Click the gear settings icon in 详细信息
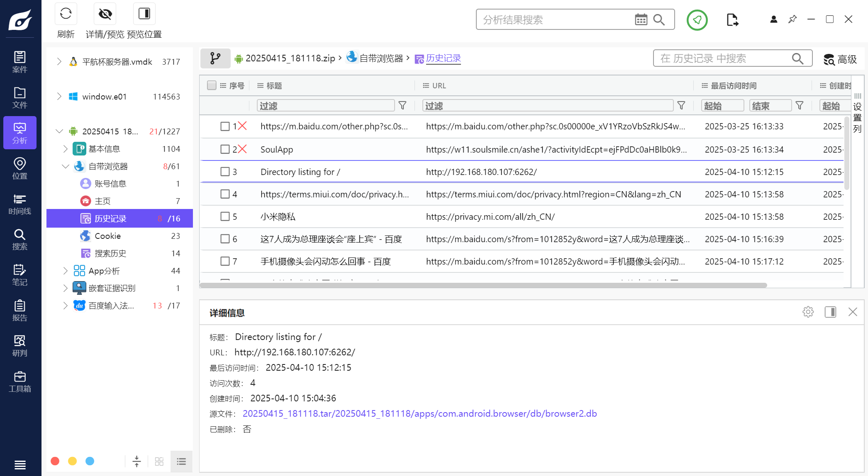The width and height of the screenshot is (868, 476). [808, 312]
